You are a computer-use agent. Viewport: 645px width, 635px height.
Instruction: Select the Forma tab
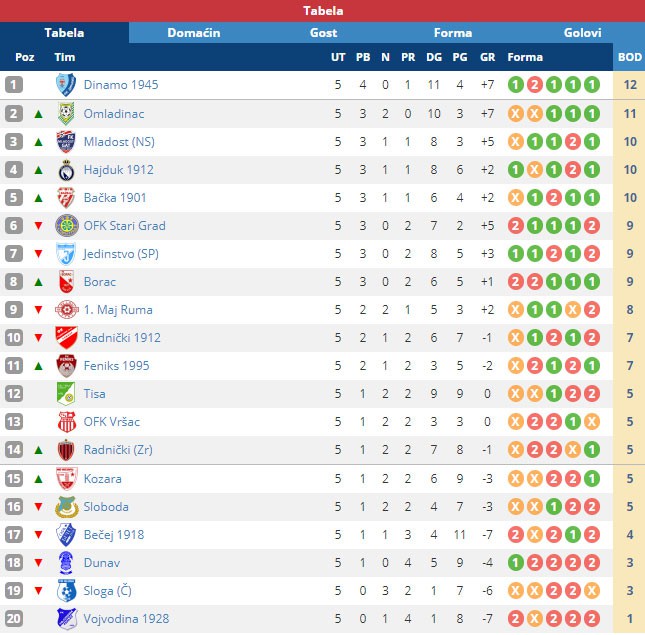(452, 33)
